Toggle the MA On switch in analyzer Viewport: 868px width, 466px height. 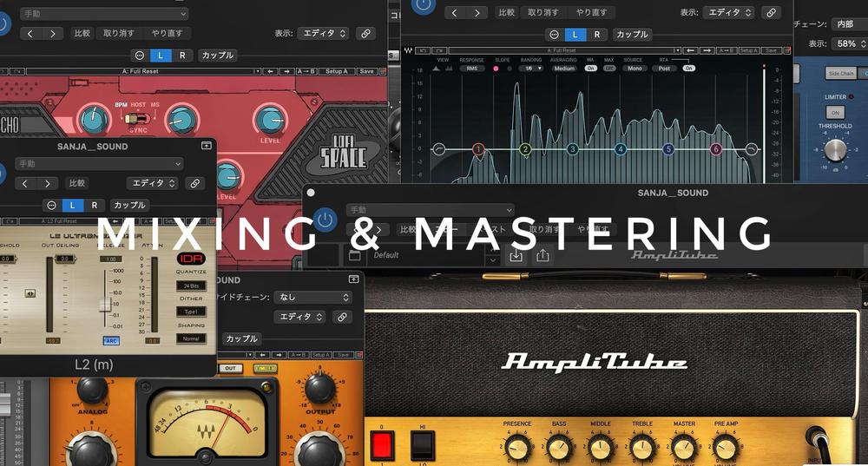coord(590,69)
